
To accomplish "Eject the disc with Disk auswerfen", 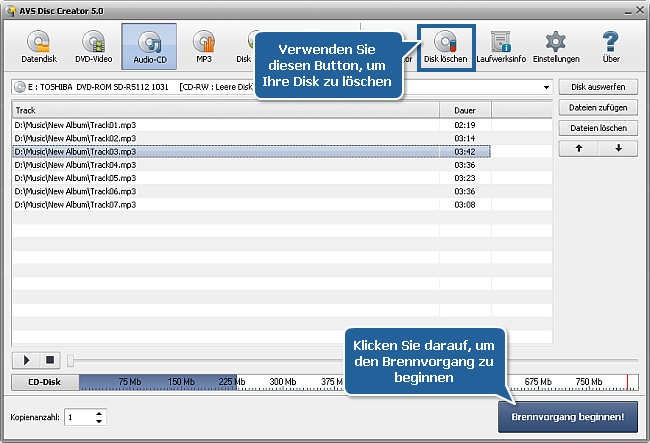I will pos(598,87).
